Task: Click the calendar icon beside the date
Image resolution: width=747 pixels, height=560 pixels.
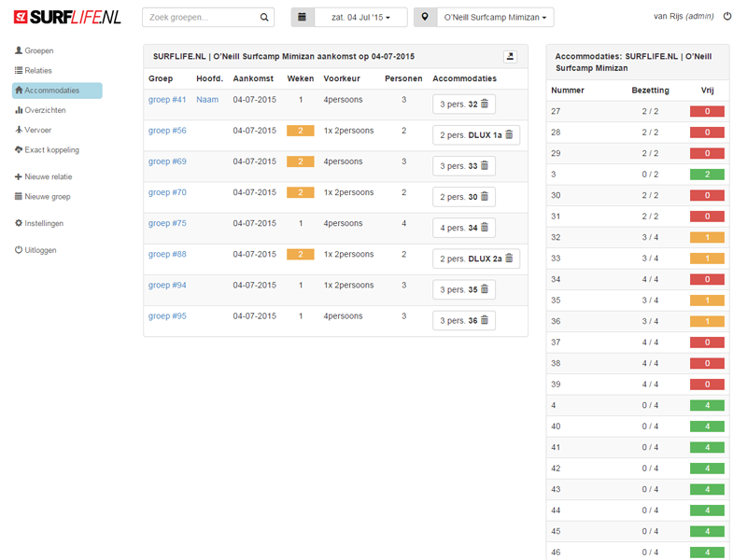Action: point(302,17)
